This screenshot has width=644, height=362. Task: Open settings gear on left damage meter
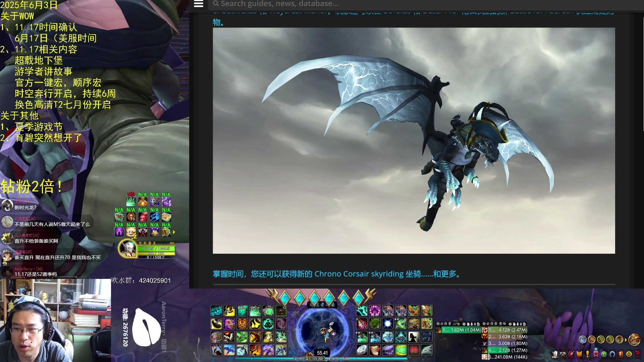[x=464, y=324]
